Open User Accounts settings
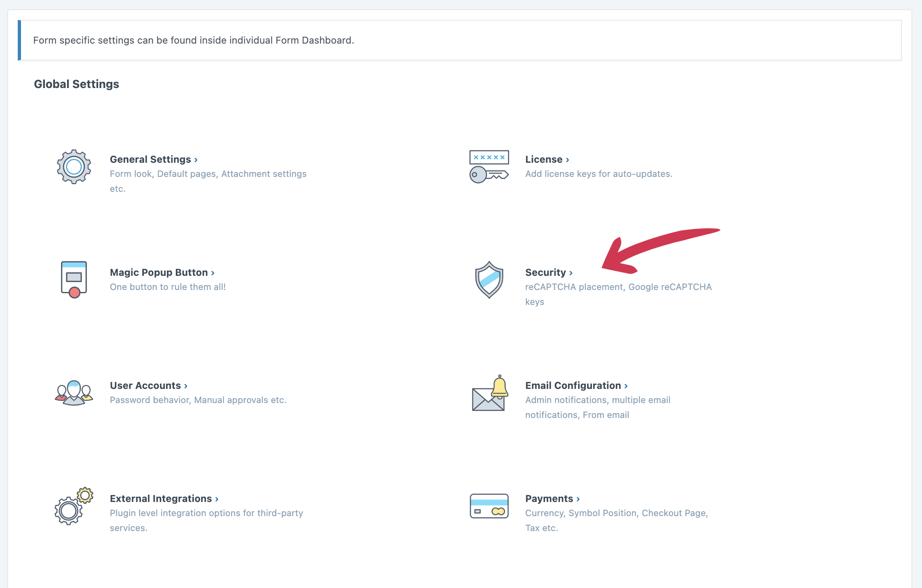Screen dimensions: 922x588 pos(145,386)
